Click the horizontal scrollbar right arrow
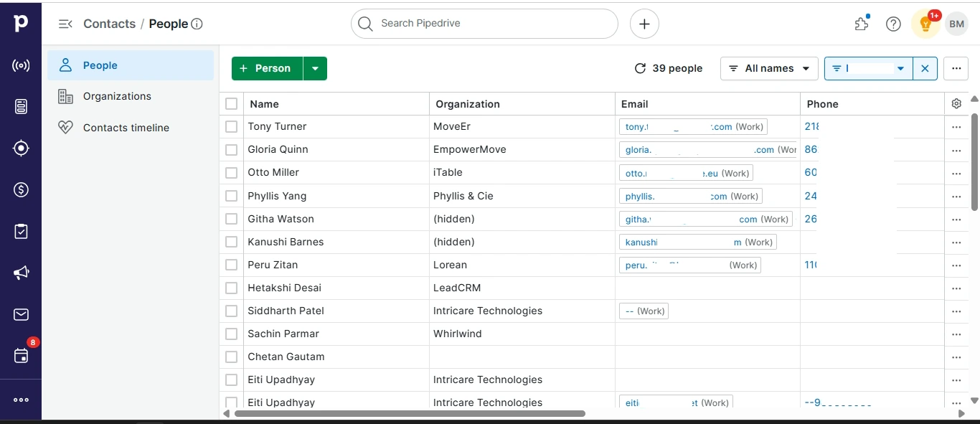 pyautogui.click(x=961, y=413)
